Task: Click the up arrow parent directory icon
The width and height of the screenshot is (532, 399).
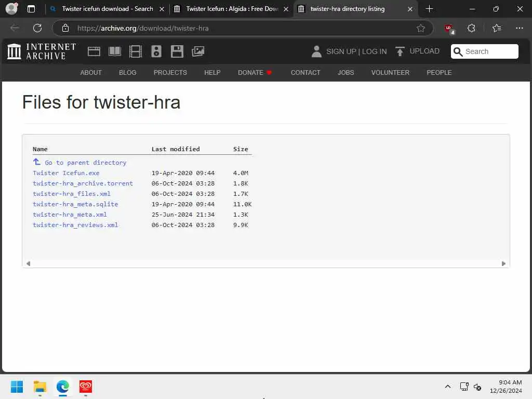Action: [37, 162]
